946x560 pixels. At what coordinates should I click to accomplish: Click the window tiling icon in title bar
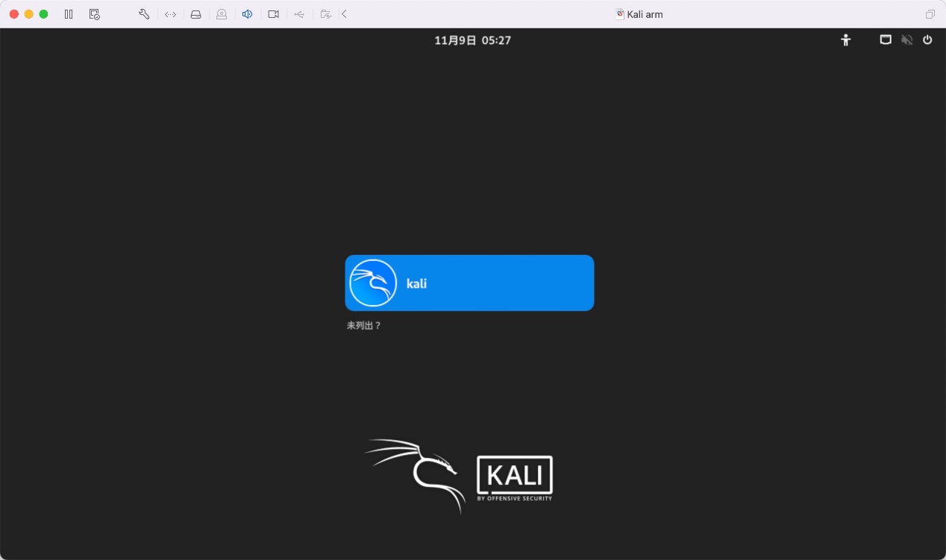pyautogui.click(x=930, y=14)
